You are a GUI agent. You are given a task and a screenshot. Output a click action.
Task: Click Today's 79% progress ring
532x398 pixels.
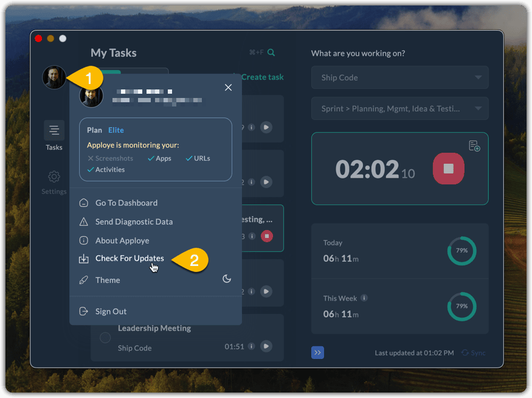(461, 251)
